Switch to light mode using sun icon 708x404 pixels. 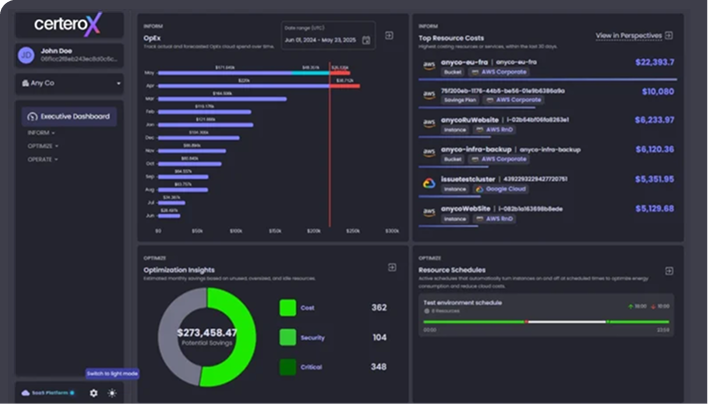click(112, 393)
